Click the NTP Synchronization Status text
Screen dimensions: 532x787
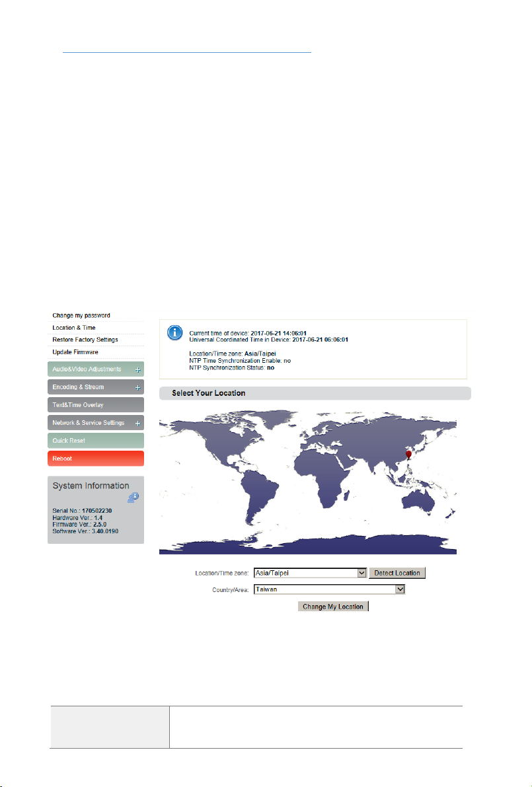click(x=232, y=367)
